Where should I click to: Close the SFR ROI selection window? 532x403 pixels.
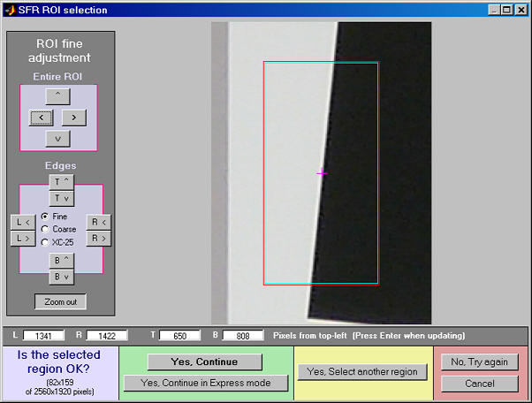click(521, 10)
